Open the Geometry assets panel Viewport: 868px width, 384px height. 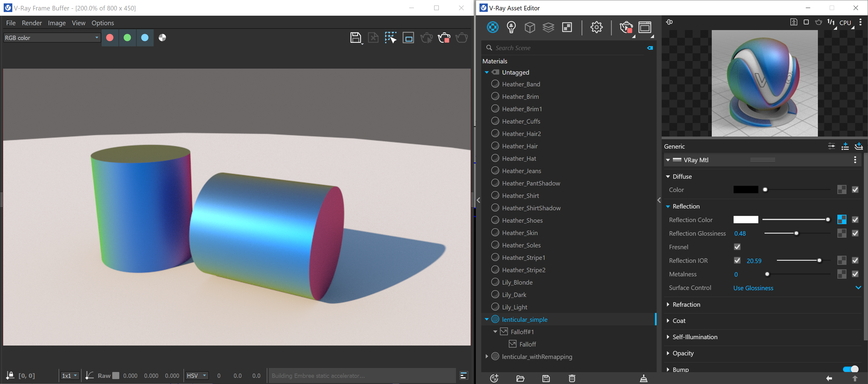pos(530,27)
